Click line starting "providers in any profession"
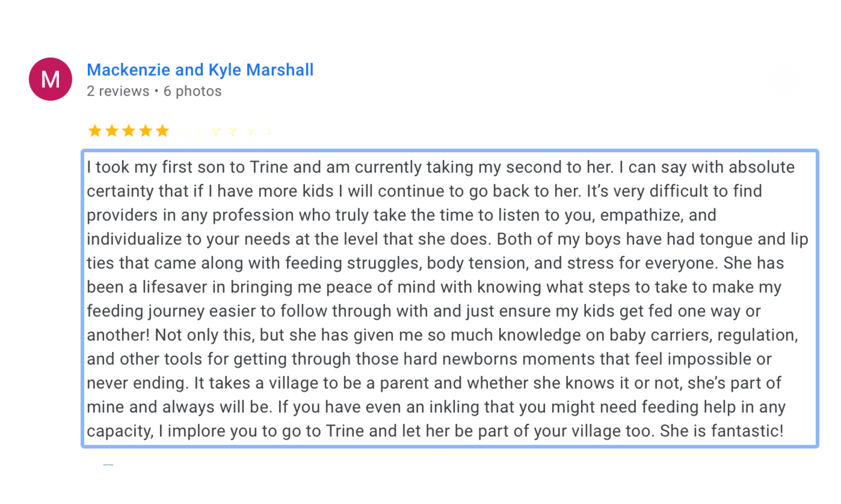The image size is (841, 504). [401, 215]
